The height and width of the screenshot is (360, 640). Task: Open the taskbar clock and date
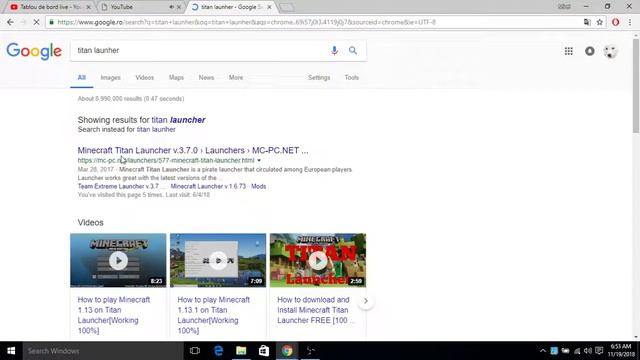tap(621, 351)
